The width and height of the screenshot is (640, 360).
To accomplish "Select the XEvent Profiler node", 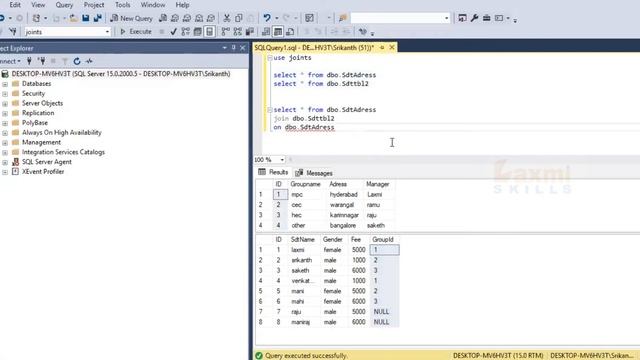I will coord(43,171).
